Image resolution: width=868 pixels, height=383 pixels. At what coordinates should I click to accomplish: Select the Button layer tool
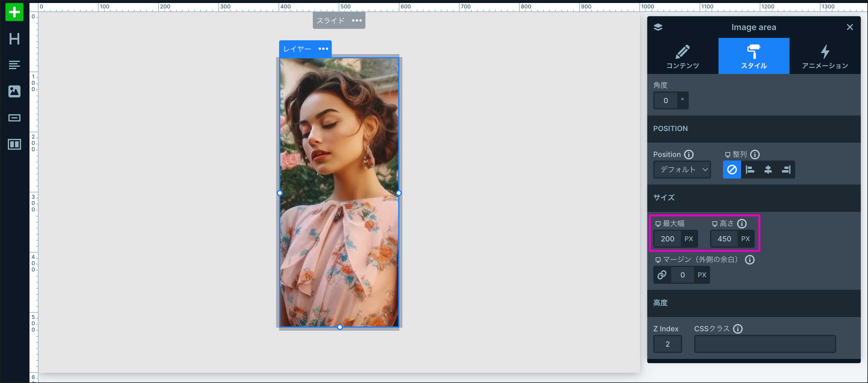tap(14, 118)
